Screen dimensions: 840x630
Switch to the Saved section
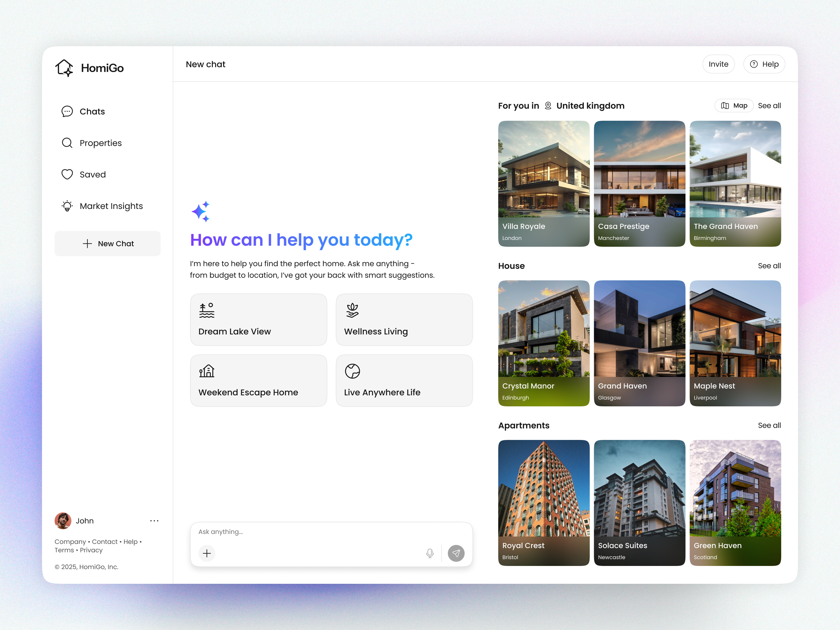pyautogui.click(x=92, y=174)
